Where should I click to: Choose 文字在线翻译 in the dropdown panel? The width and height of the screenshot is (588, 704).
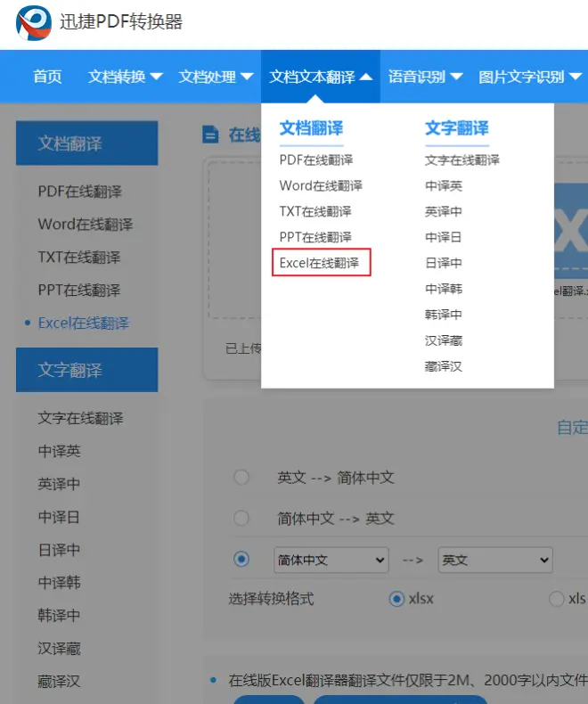[x=461, y=160]
